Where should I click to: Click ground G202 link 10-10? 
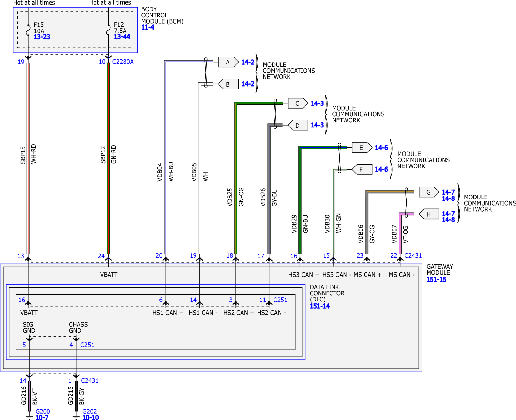tap(91, 417)
